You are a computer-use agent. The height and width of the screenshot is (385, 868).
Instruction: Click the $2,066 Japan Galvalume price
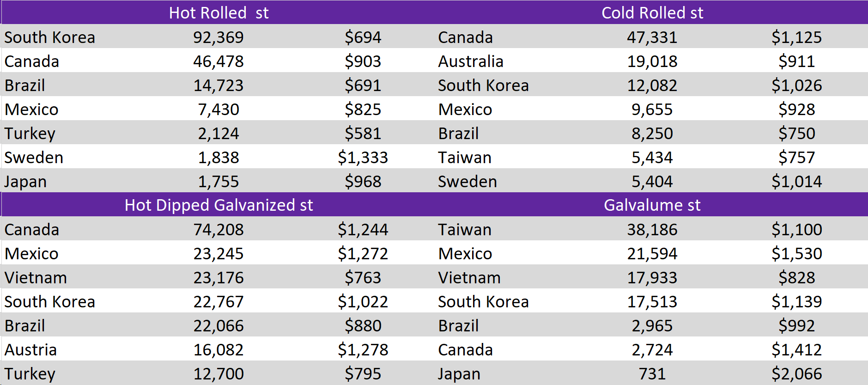[796, 374]
